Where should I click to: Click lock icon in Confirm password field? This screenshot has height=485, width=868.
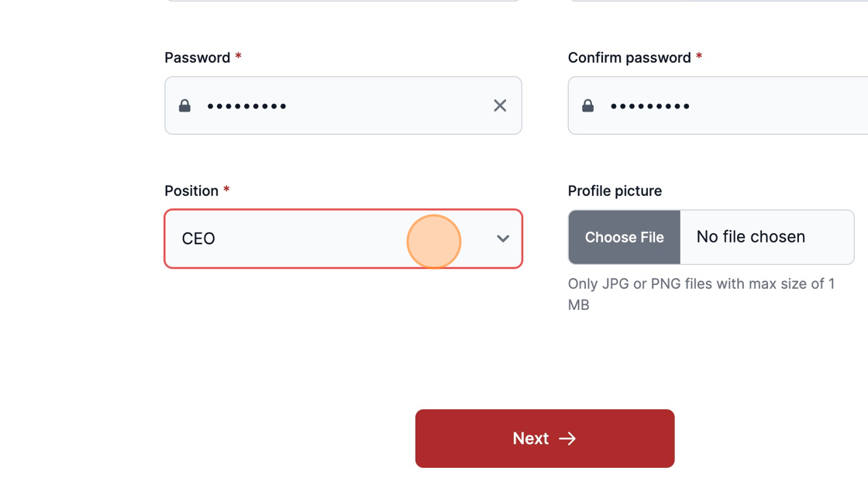[588, 105]
